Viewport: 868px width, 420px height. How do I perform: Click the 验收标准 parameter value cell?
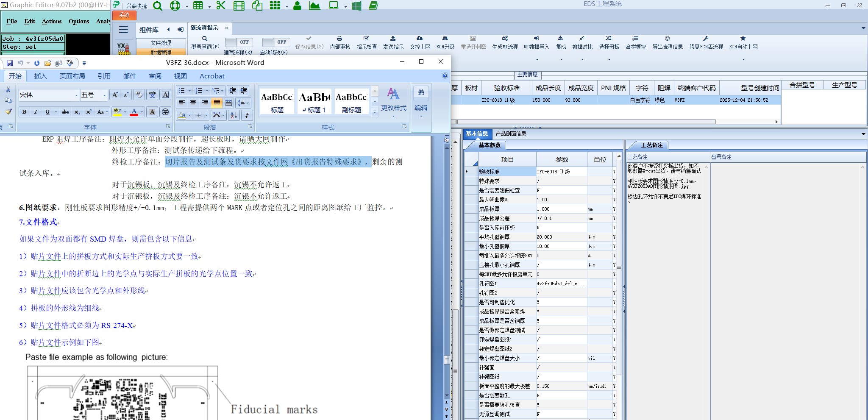(x=561, y=172)
